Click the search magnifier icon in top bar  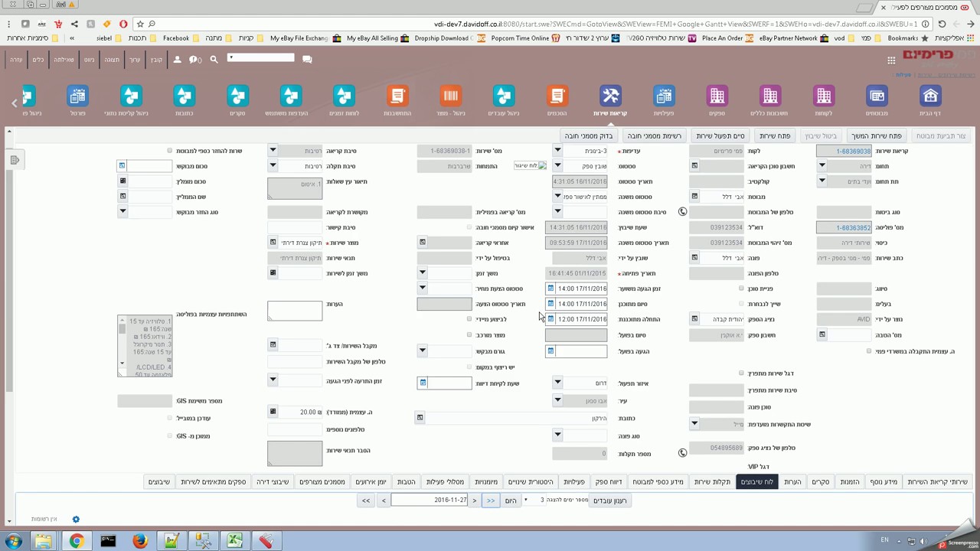click(214, 59)
